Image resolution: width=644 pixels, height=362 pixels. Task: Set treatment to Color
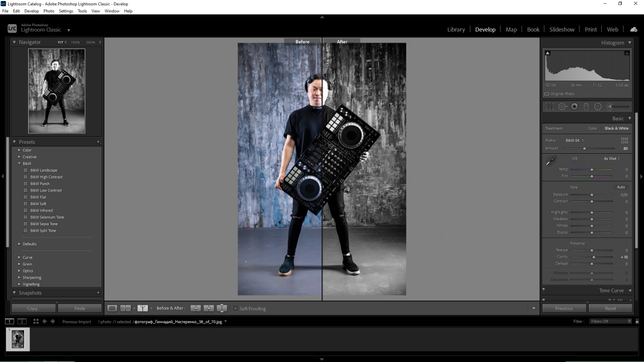(593, 128)
